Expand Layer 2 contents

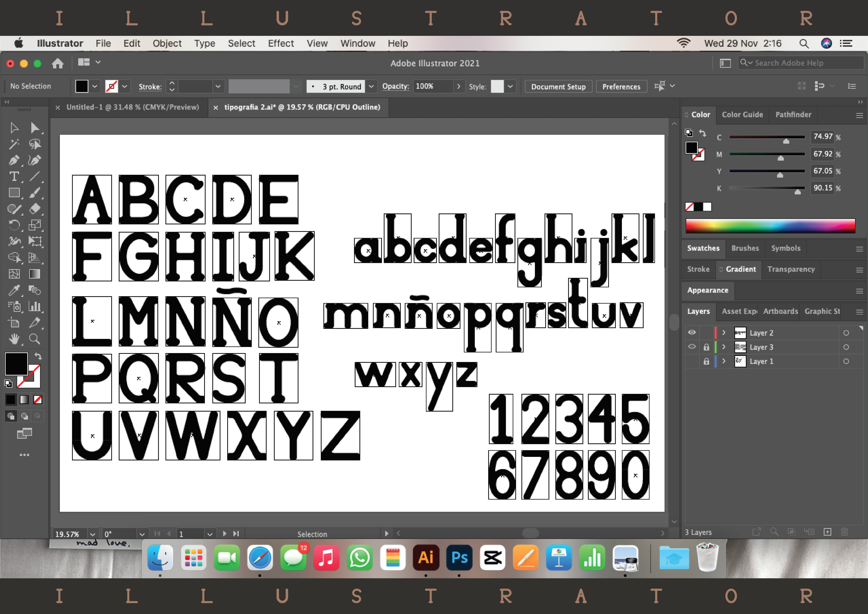click(724, 333)
